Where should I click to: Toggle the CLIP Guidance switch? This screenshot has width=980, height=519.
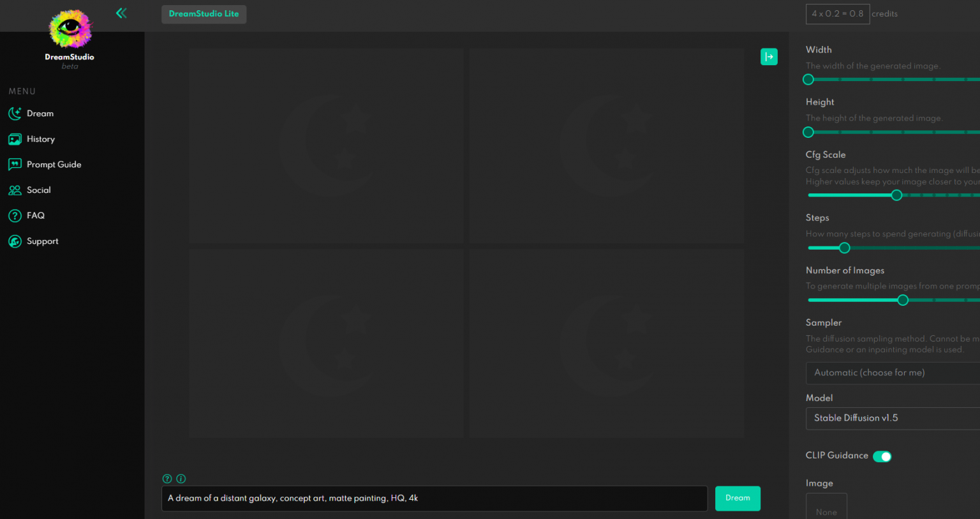(882, 456)
